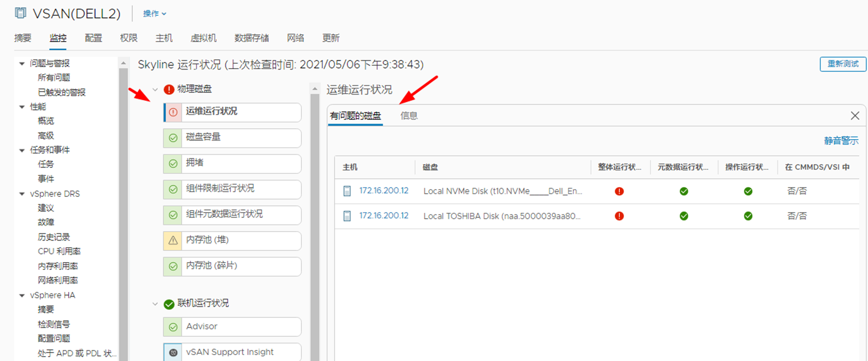Switch to the 有问题的磁盘 tab

[355, 116]
